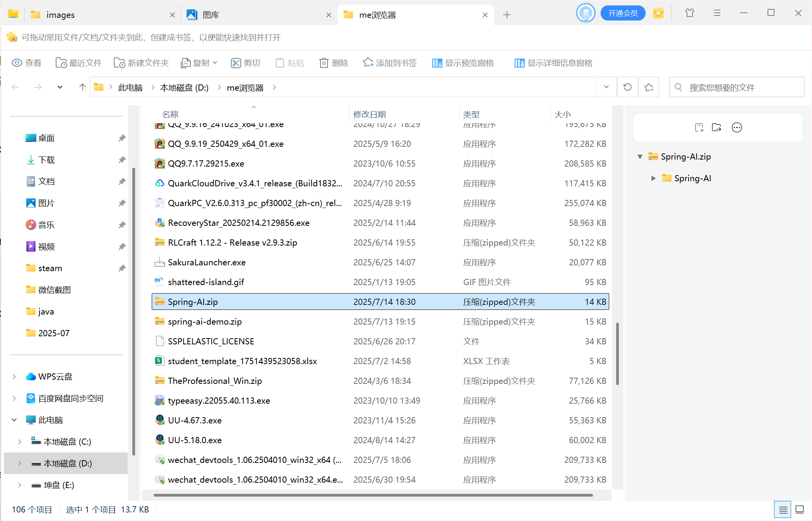This screenshot has width=812, height=521.
Task: Close the images tab
Action: coord(172,15)
